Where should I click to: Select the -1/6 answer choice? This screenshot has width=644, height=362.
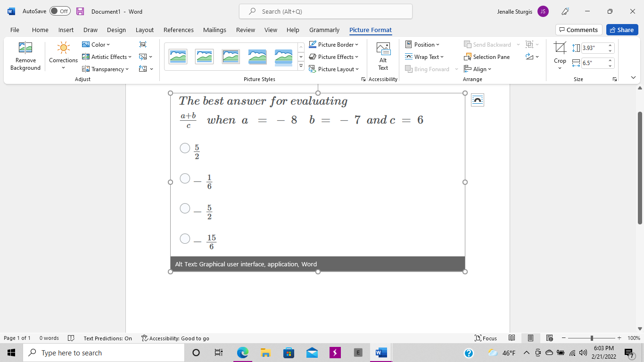pos(185,178)
